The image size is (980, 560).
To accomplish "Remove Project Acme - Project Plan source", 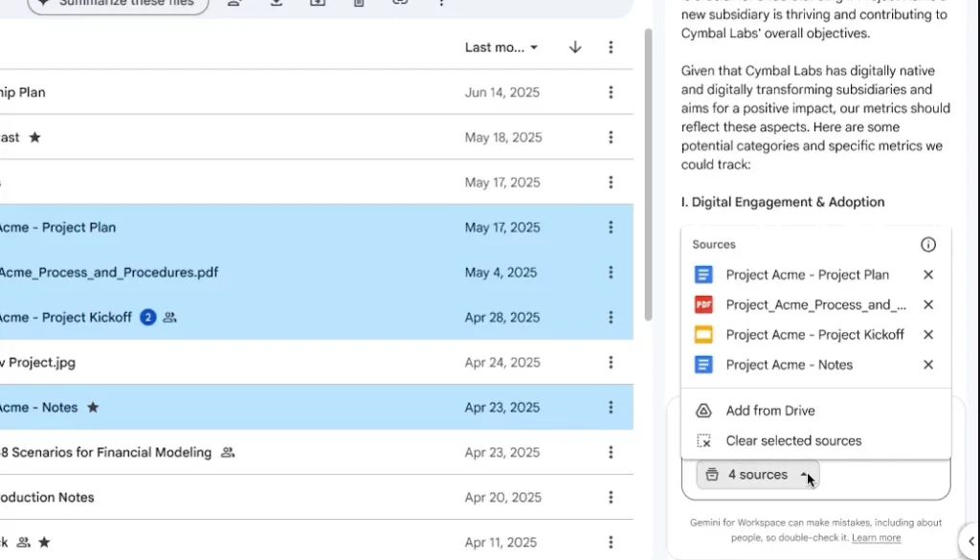I will coord(928,275).
